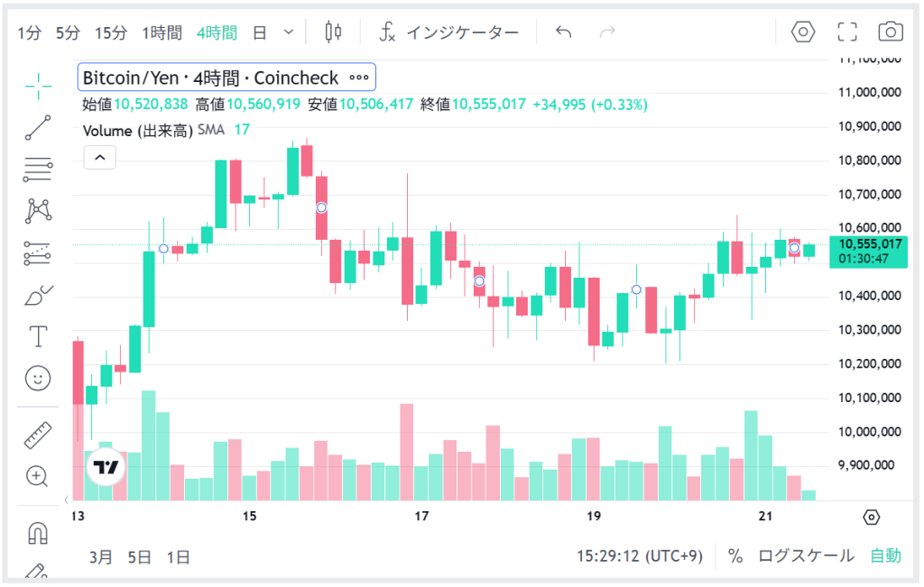Select the brush drawing tool
924x587 pixels.
tap(38, 295)
